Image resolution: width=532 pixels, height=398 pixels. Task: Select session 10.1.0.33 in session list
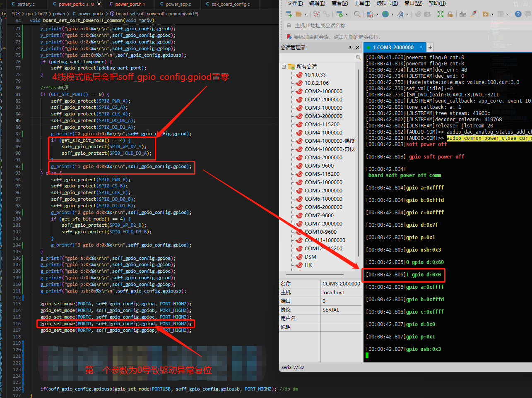click(315, 75)
